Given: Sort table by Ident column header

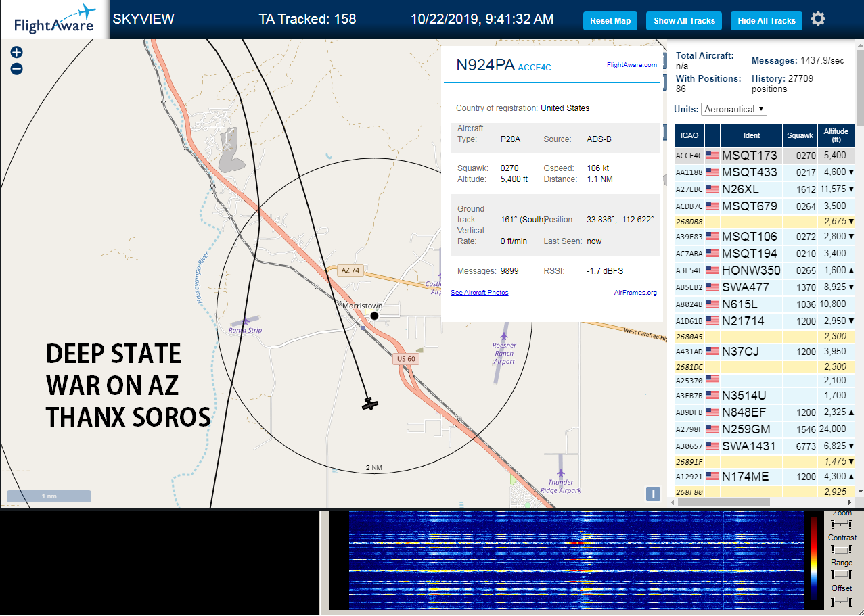Looking at the screenshot, I should (x=751, y=135).
